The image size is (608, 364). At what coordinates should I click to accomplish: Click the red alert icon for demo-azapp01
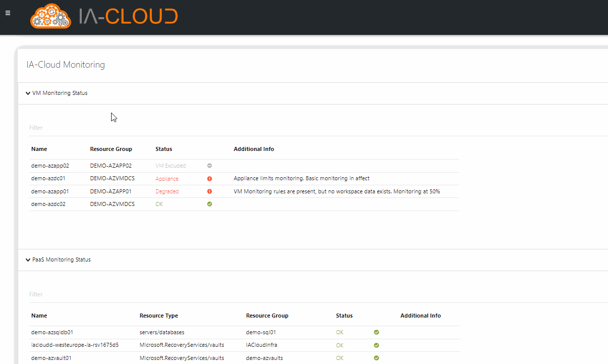pos(210,191)
